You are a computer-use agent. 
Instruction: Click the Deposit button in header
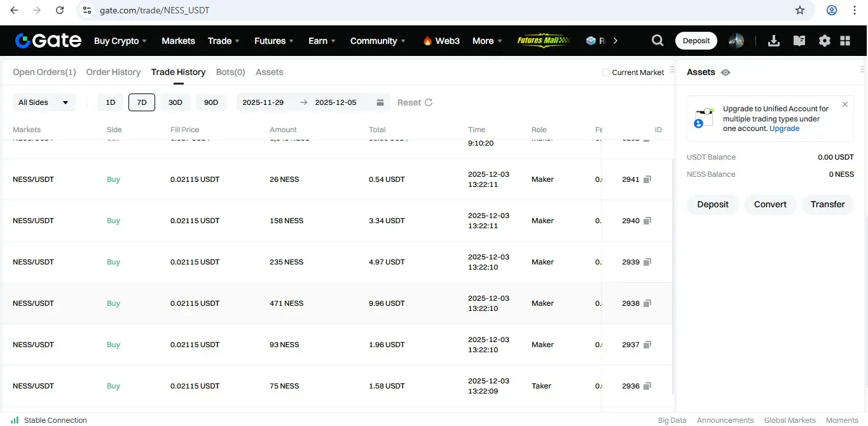(696, 41)
